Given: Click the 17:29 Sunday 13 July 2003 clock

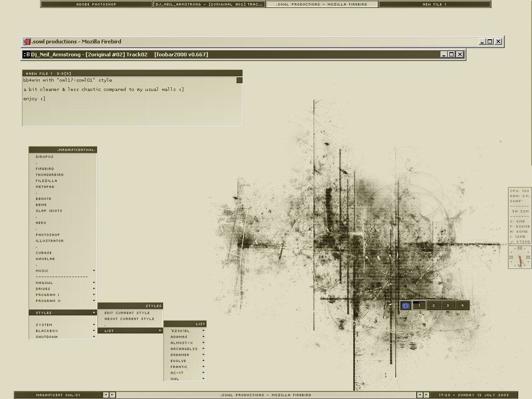Looking at the screenshot, I should pyautogui.click(x=474, y=395).
